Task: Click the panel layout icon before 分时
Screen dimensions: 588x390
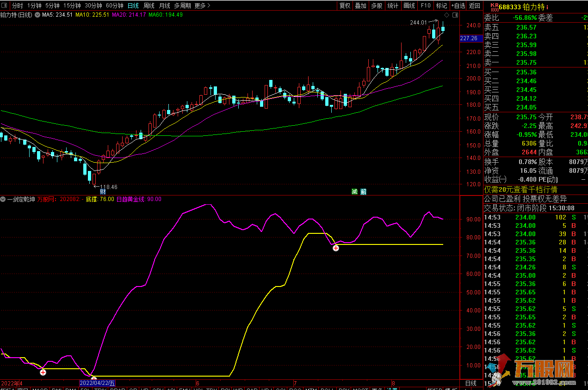Action: click(5, 6)
